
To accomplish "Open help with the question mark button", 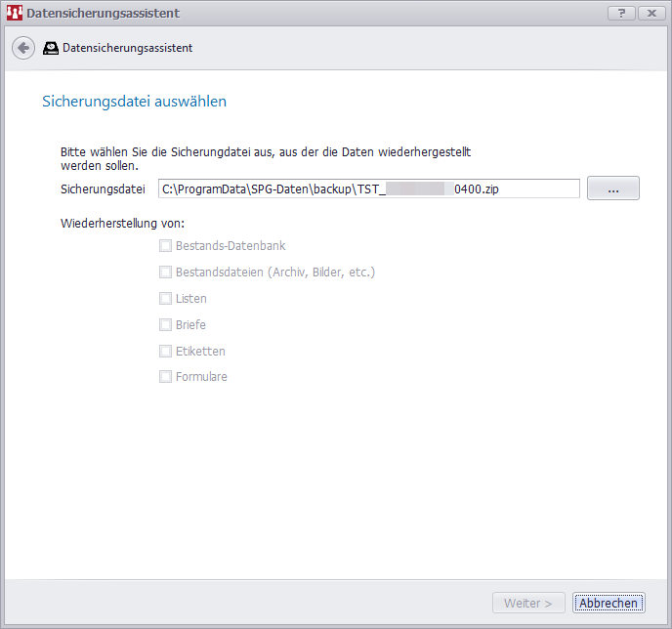I will [621, 12].
